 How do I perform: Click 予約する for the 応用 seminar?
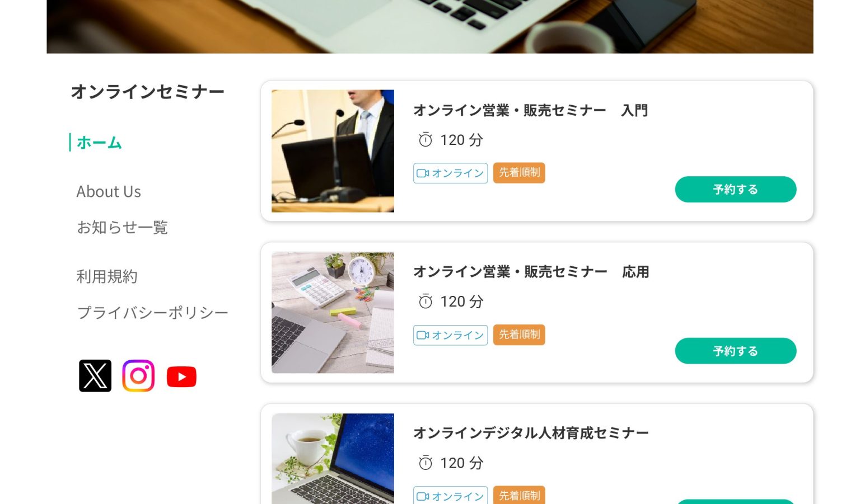[736, 351]
